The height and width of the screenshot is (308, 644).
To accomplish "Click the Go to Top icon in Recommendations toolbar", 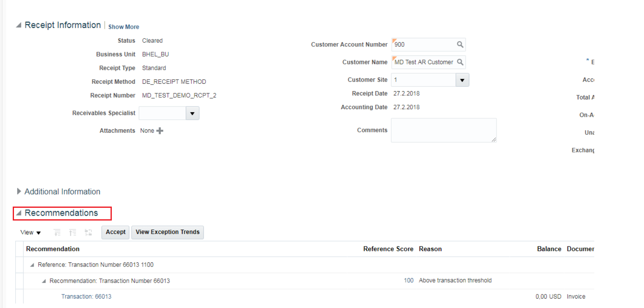I will (57, 232).
